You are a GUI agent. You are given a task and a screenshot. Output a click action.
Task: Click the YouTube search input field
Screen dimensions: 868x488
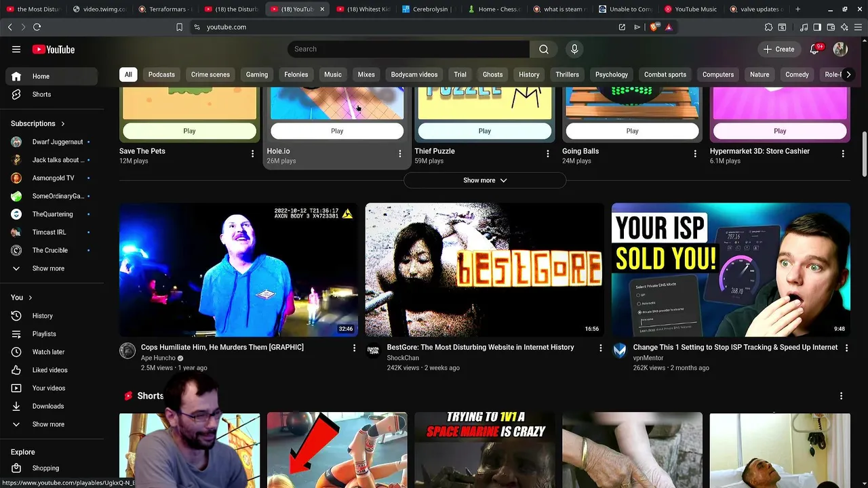coord(408,49)
